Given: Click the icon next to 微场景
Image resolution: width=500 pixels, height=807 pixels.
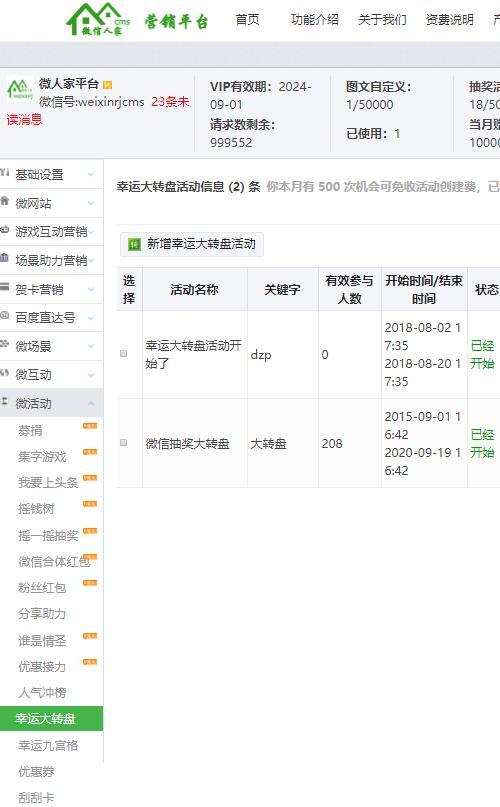Looking at the screenshot, I should (5, 344).
